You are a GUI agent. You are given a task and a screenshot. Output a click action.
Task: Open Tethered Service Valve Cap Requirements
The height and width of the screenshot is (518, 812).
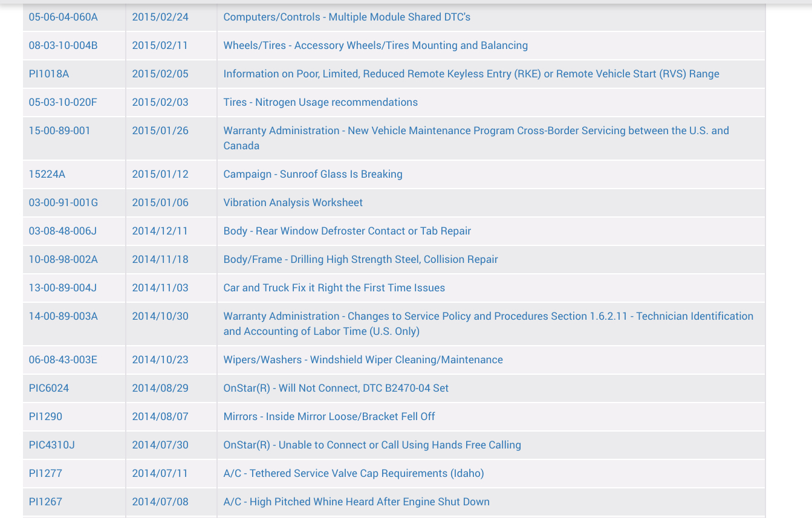pyautogui.click(x=354, y=473)
